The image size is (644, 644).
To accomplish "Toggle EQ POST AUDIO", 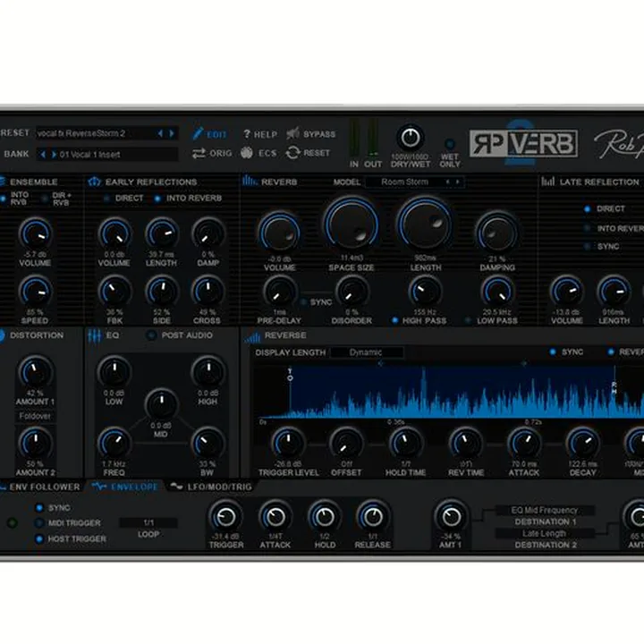I will pyautogui.click(x=151, y=335).
